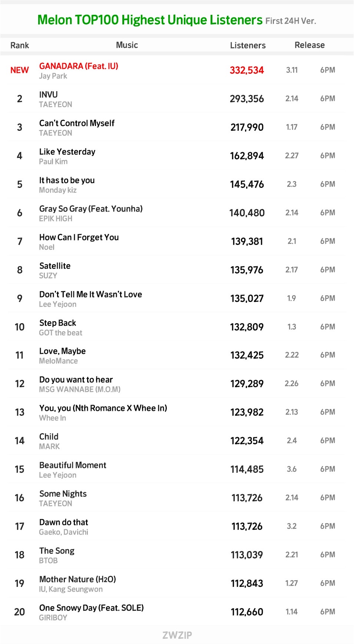
Task: Open Gray So Gray (Feat. Younha)
Action: (x=91, y=209)
